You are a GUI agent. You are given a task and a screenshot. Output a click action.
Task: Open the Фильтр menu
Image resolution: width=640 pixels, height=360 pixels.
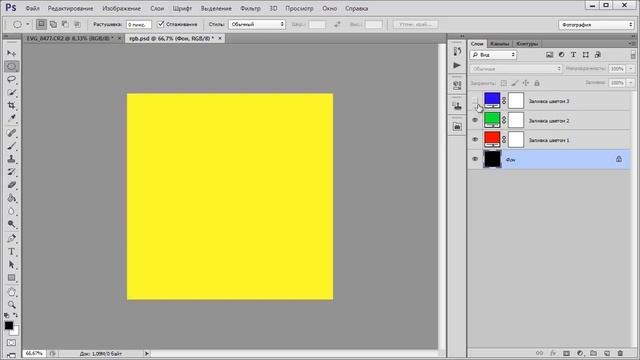[250, 8]
